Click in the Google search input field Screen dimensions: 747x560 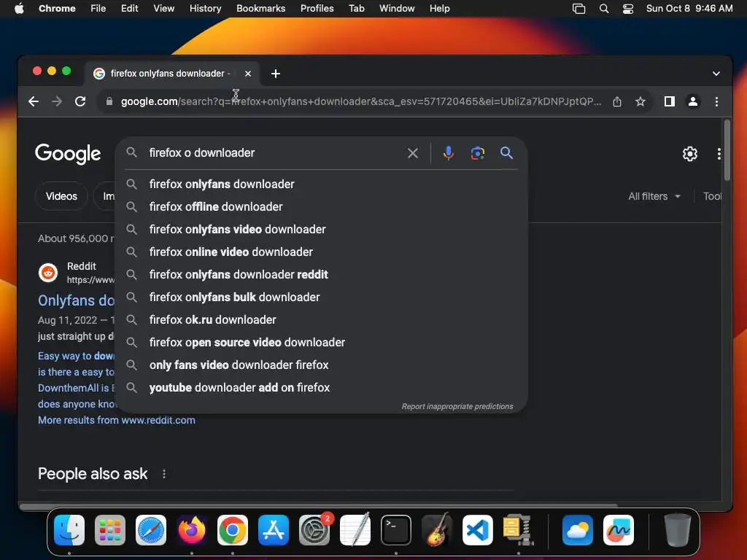pos(274,153)
